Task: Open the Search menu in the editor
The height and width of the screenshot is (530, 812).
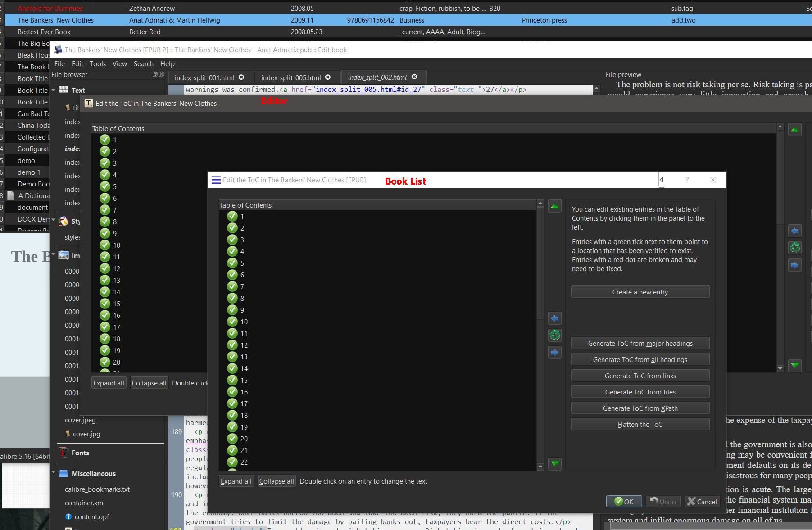Action: click(x=143, y=64)
